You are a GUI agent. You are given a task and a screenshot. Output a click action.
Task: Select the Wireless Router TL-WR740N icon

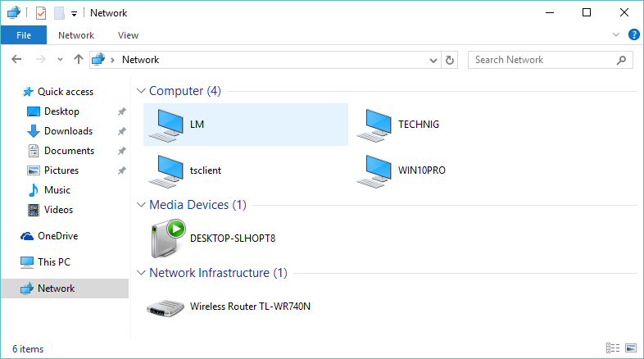pyautogui.click(x=166, y=307)
